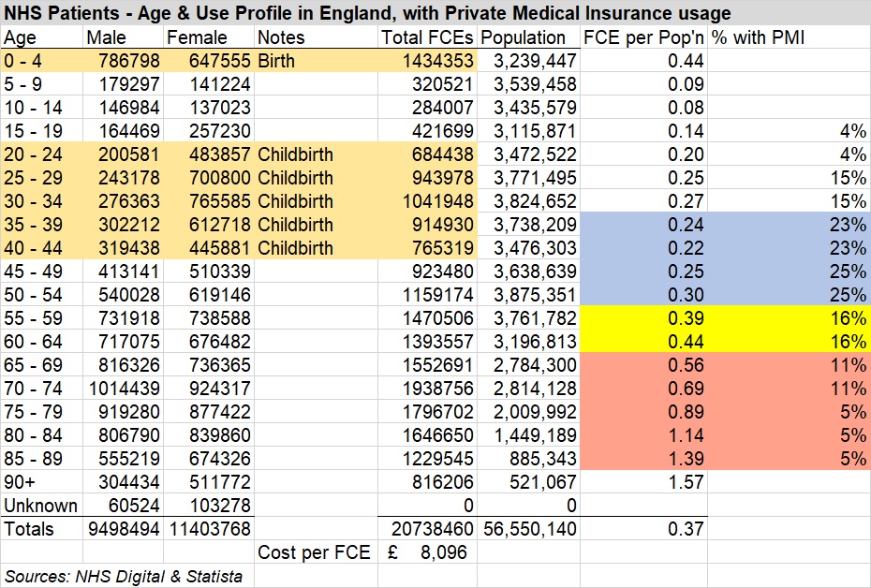Click the 'Total FCEs' column header cell
This screenshot has height=588, width=871.
[x=426, y=37]
